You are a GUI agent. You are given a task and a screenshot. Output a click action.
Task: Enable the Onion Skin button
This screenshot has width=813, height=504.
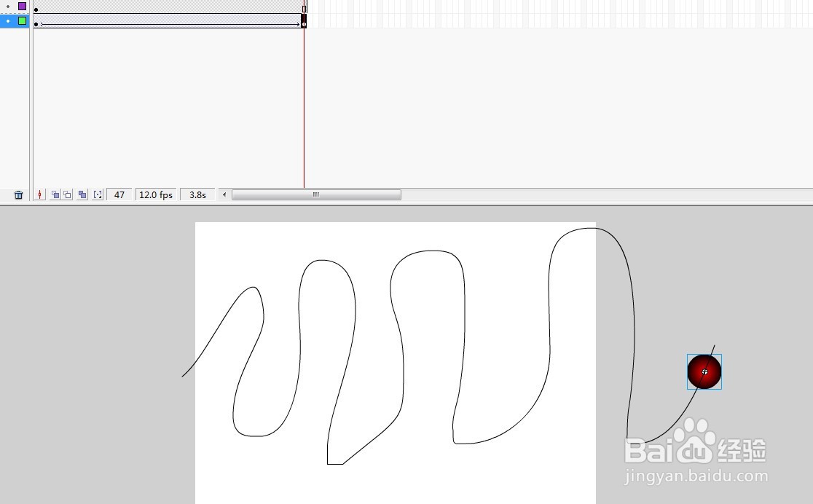click(x=55, y=195)
